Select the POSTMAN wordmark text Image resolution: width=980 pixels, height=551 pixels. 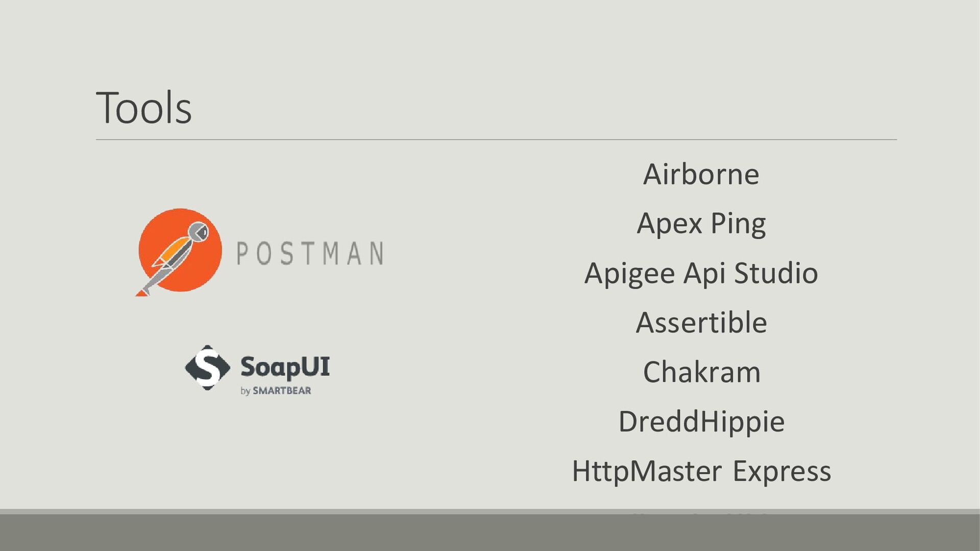point(310,253)
